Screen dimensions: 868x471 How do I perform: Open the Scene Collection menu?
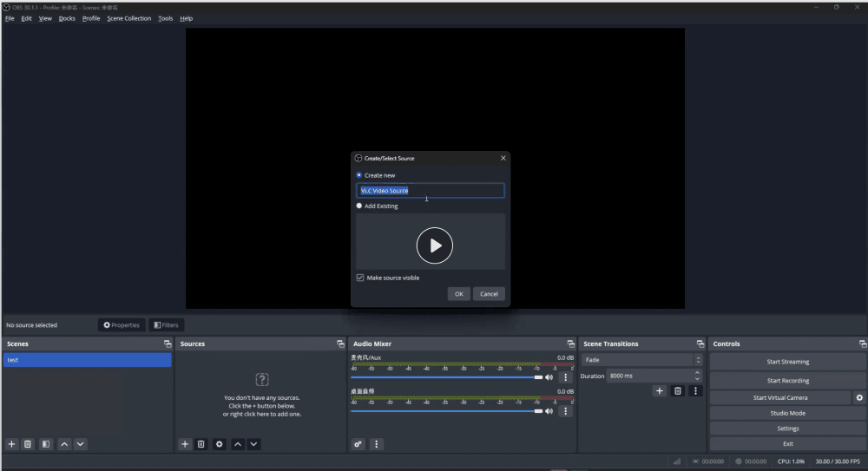129,18
